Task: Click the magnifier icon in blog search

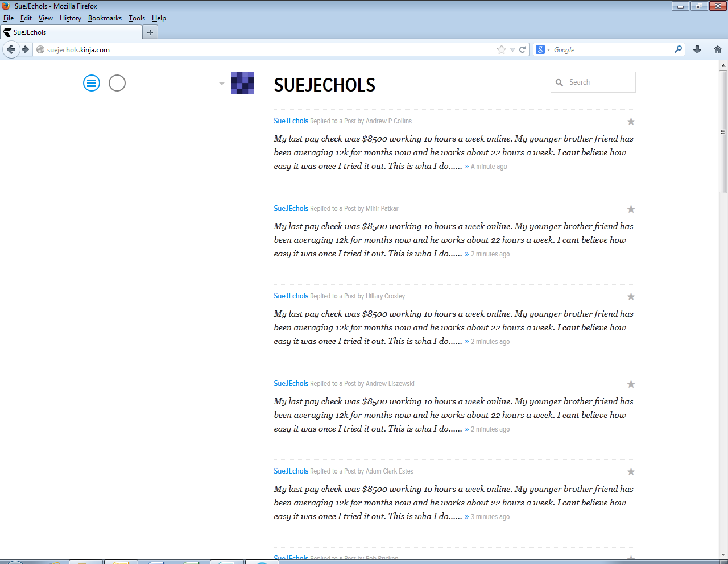Action: [x=559, y=82]
